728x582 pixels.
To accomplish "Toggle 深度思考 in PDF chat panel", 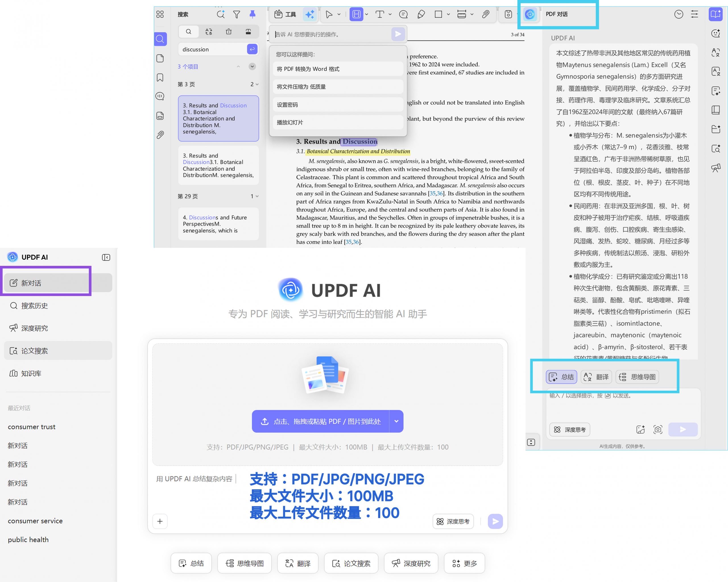I will [570, 429].
